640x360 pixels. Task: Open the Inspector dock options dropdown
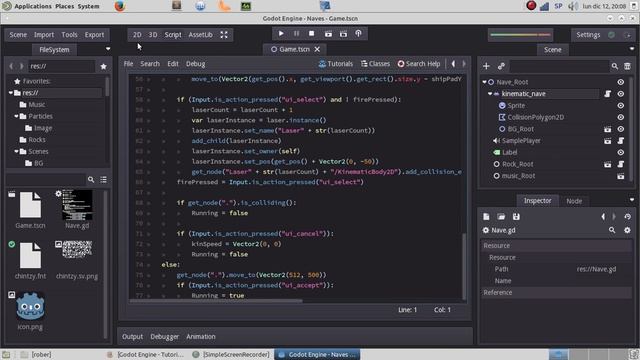coord(632,200)
